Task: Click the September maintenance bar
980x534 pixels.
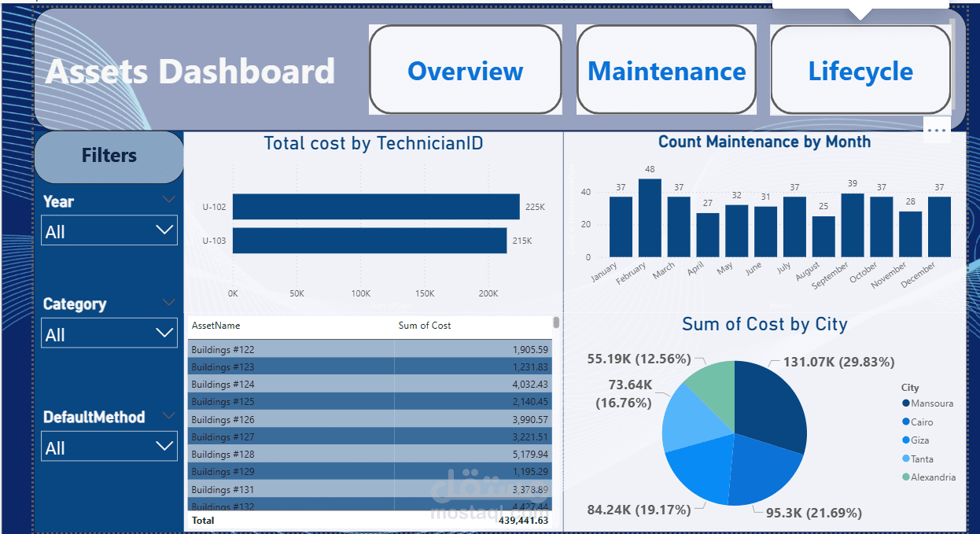Action: point(853,225)
